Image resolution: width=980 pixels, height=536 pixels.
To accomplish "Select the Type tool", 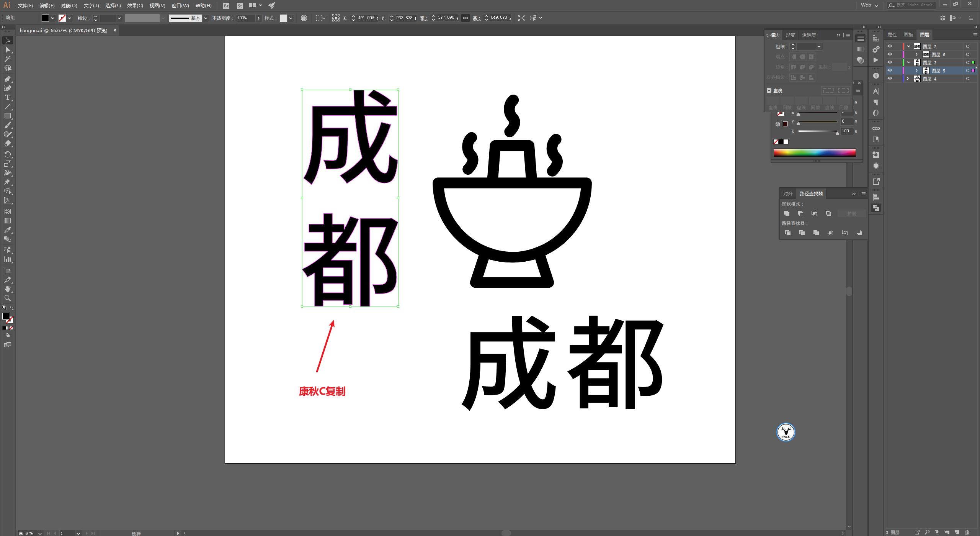I will [8, 98].
